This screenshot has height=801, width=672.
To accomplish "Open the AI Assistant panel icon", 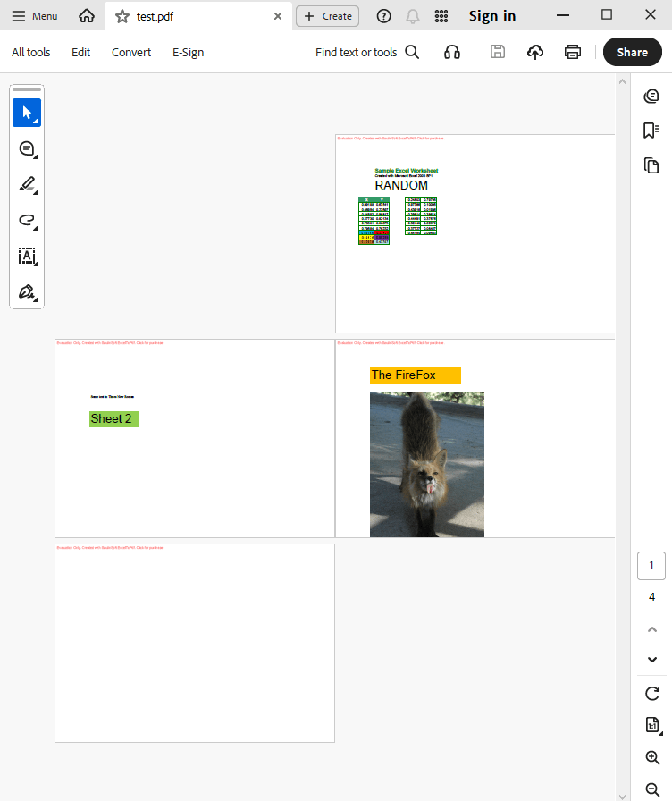I will (x=651, y=96).
